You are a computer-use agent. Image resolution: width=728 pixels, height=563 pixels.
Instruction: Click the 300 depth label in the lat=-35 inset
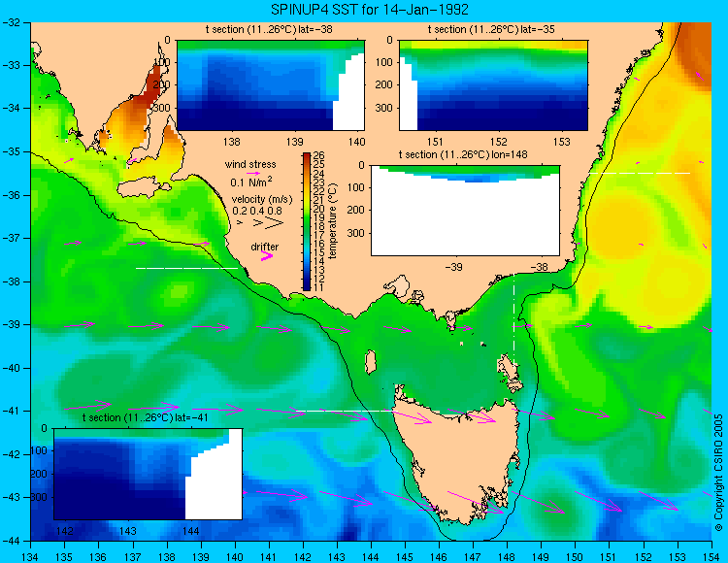coord(385,108)
